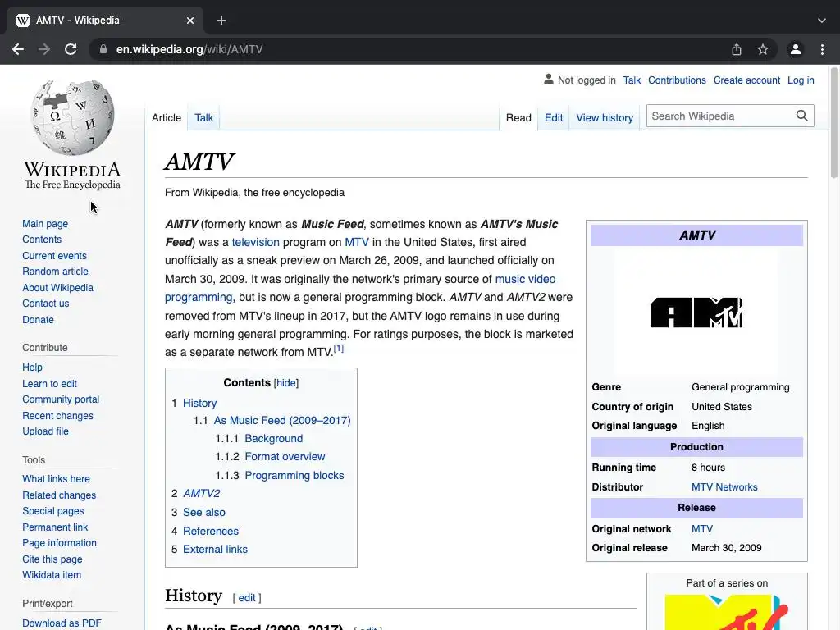Click the television link in article

point(256,242)
